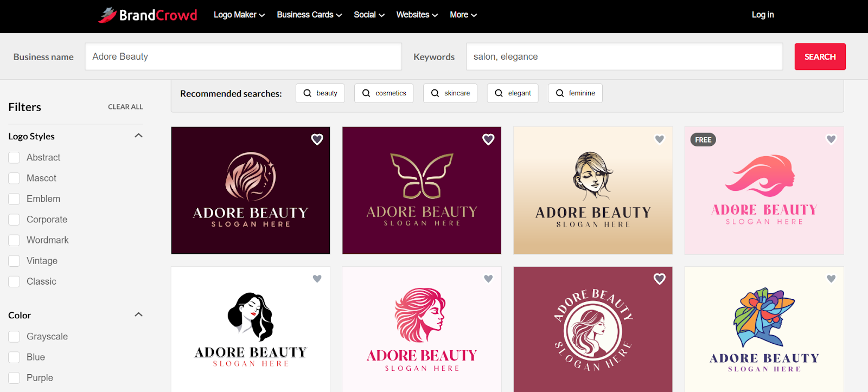Click the BrandCrowd home logo
Image resolution: width=868 pixels, height=392 pixels.
coord(148,15)
